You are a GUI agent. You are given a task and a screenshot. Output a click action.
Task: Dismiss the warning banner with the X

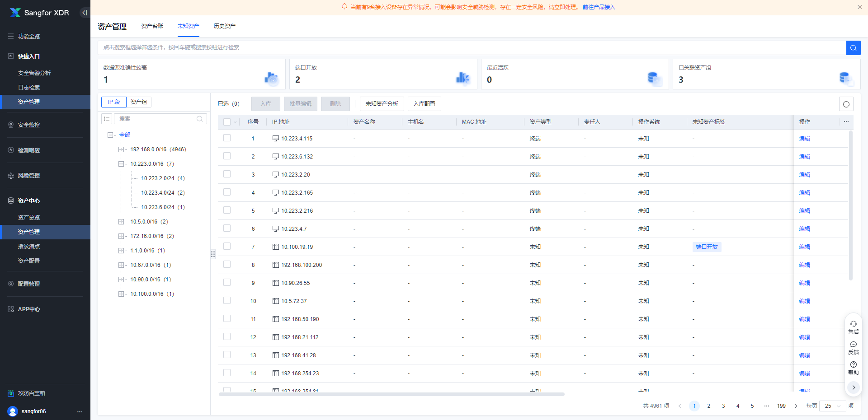point(859,7)
